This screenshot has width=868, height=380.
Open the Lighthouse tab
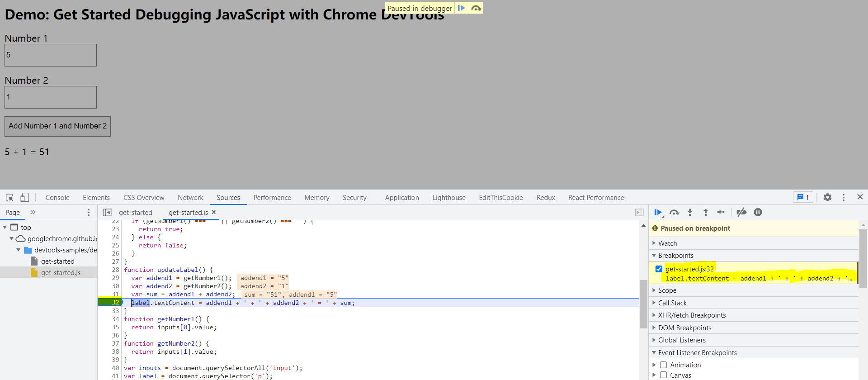pos(449,198)
